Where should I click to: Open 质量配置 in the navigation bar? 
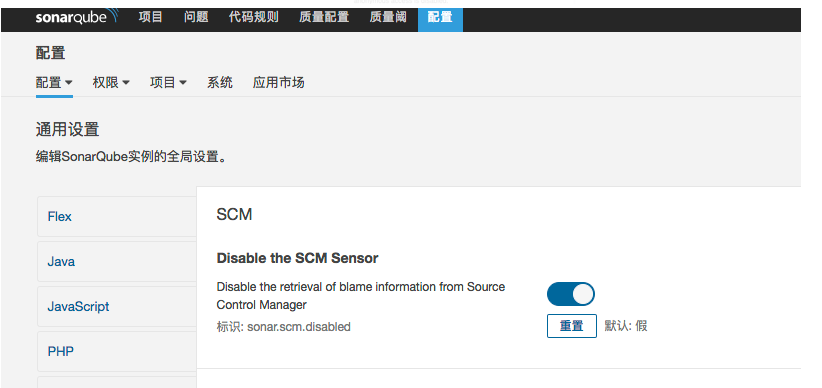(324, 17)
